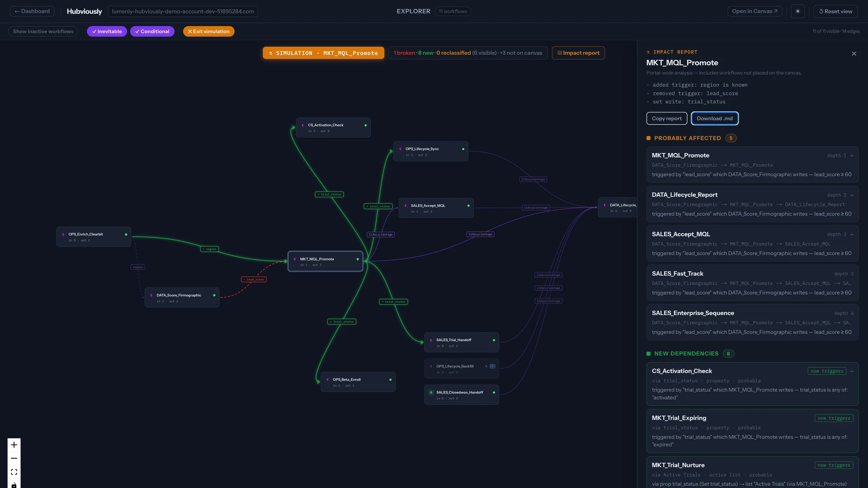Click status dot on SALES_Accept_MQL node

click(468, 206)
